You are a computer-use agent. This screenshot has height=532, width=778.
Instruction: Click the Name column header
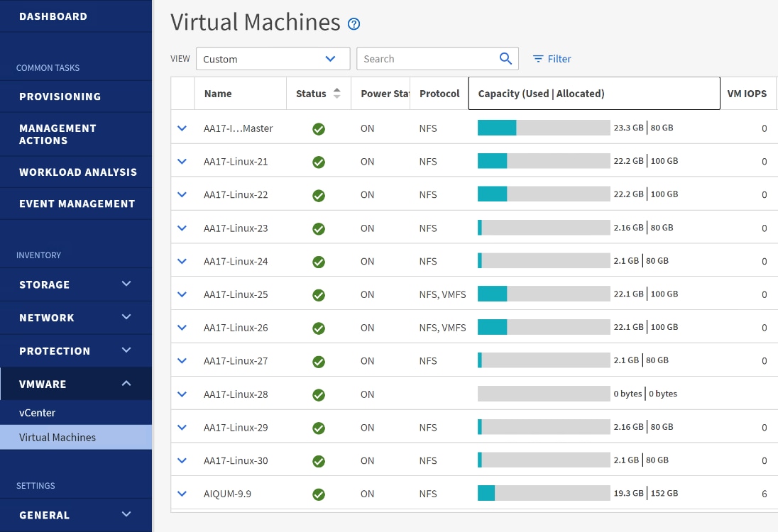tap(240, 93)
